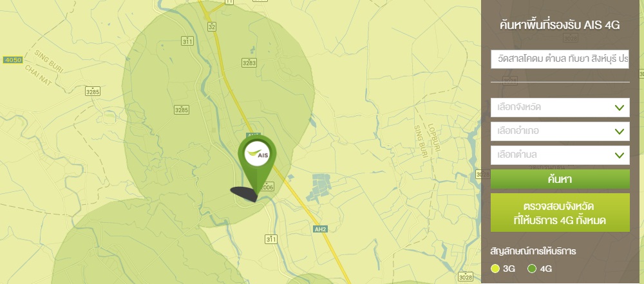Click the location search text field
The image size is (644, 284).
560,59
